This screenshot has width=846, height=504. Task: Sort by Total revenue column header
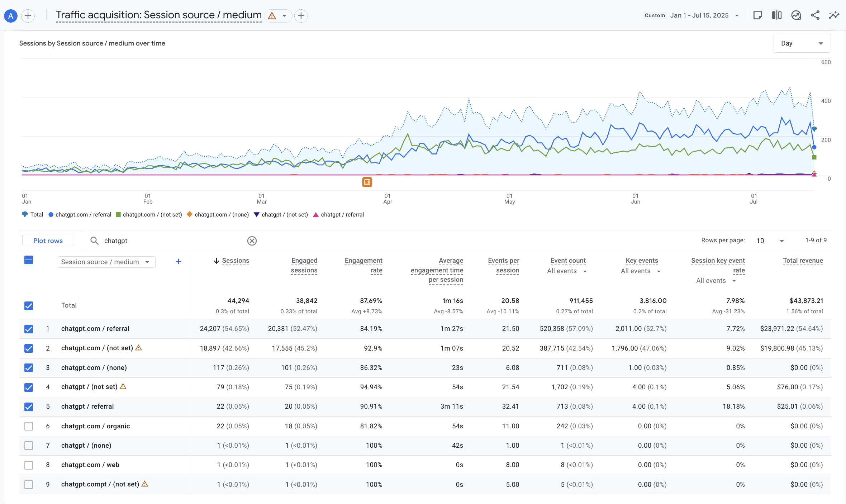tap(803, 261)
